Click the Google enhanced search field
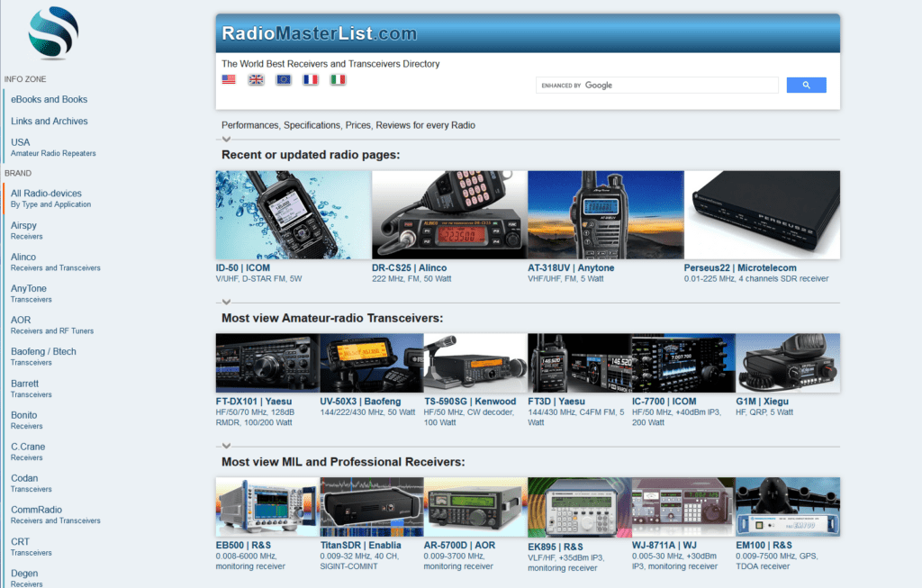The width and height of the screenshot is (922, 588). coord(656,86)
